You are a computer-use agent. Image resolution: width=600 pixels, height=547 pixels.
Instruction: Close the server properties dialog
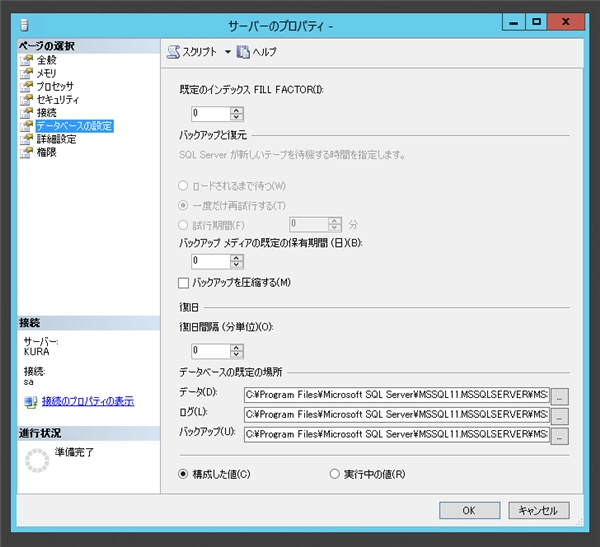566,22
